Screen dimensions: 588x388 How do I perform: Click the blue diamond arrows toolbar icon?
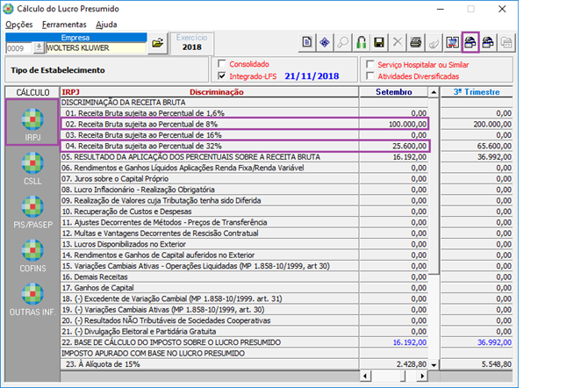(x=325, y=42)
